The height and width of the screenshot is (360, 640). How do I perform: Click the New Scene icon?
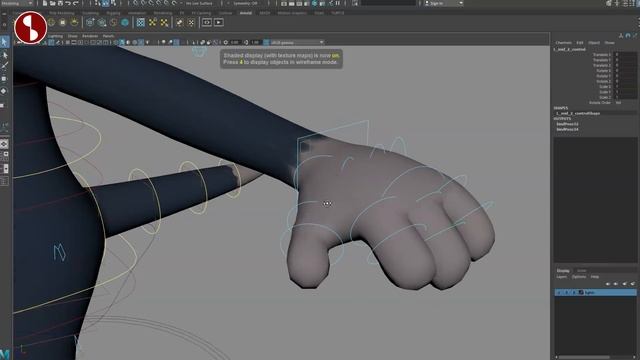[45, 3]
